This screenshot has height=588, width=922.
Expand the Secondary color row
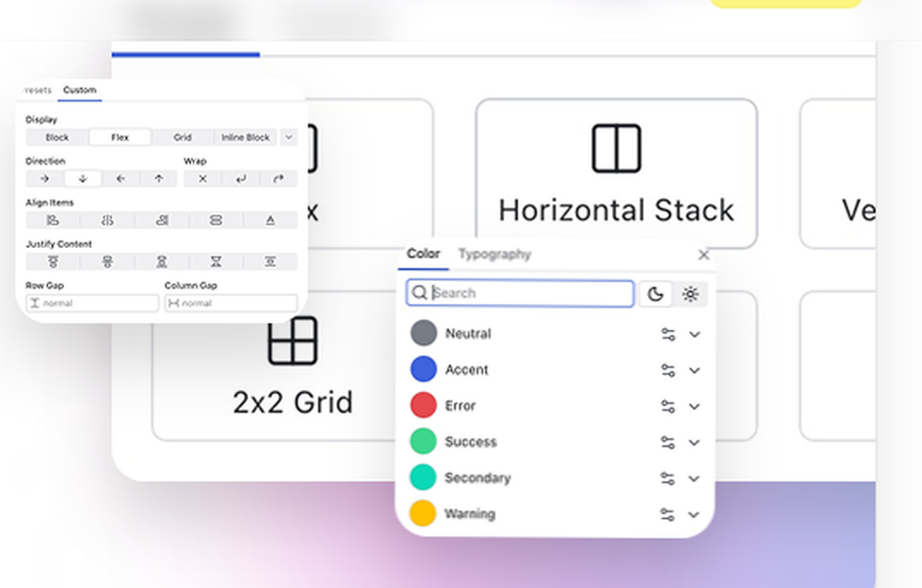pyautogui.click(x=694, y=478)
